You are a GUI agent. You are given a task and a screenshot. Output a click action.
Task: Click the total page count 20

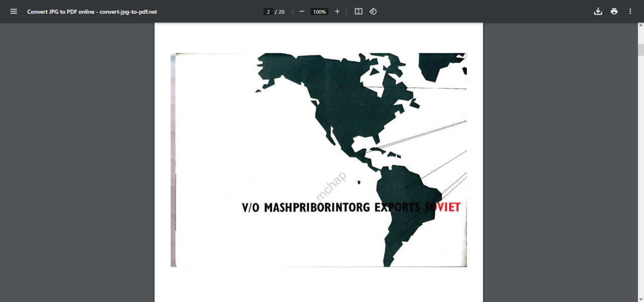281,12
